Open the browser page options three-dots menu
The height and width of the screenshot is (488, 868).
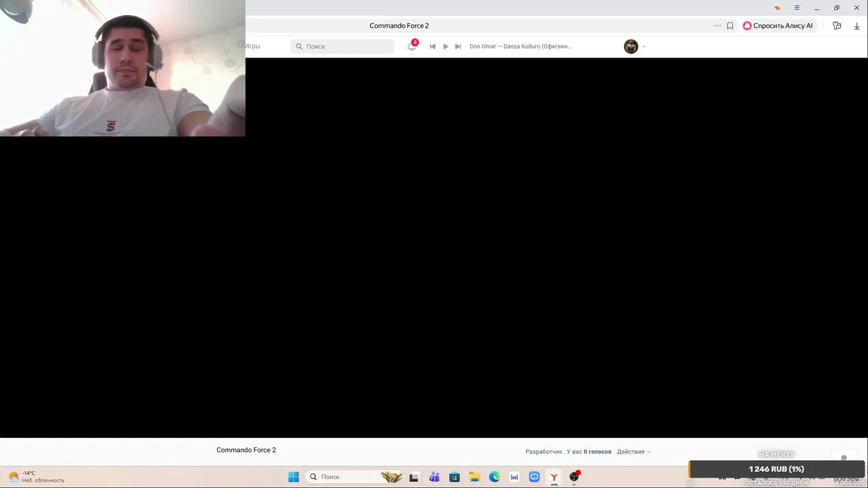tap(717, 26)
